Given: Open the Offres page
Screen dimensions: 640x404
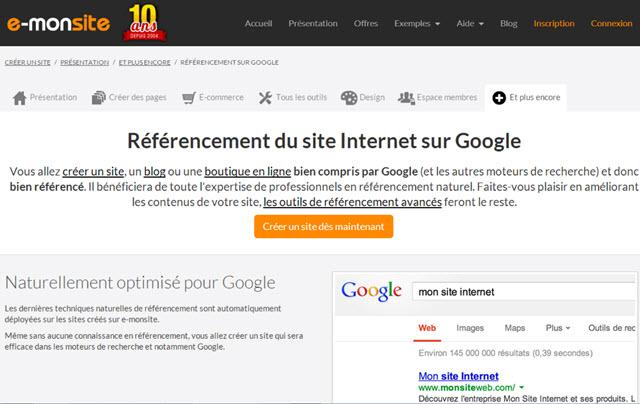Looking at the screenshot, I should [366, 24].
